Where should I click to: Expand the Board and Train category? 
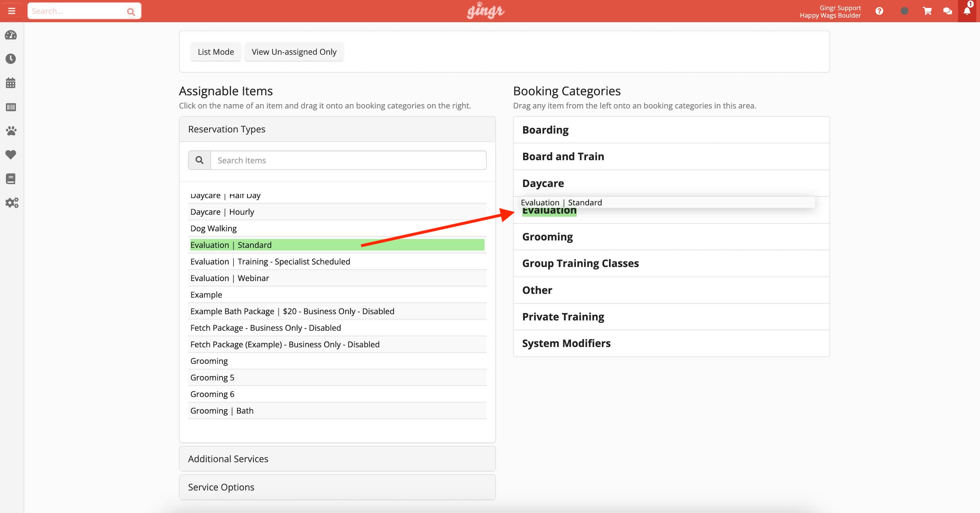click(x=671, y=156)
